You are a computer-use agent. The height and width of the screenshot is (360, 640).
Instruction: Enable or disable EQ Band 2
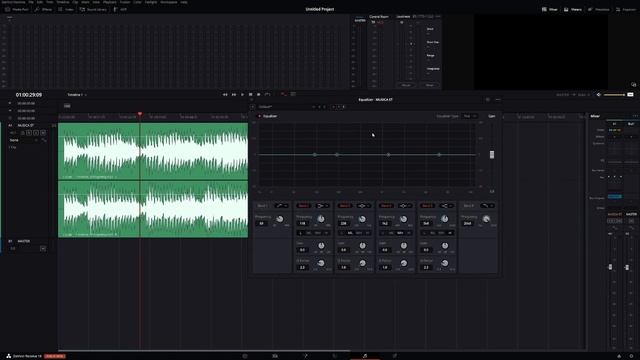coord(304,206)
